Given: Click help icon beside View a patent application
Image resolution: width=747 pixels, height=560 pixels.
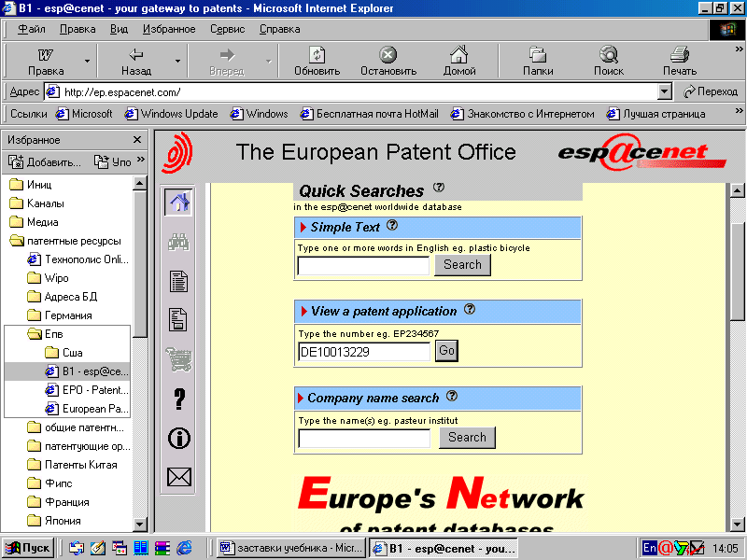Looking at the screenshot, I should (x=470, y=309).
